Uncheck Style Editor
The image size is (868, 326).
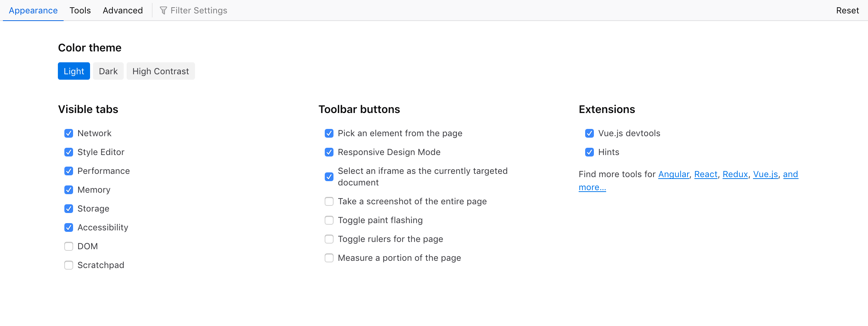[69, 152]
